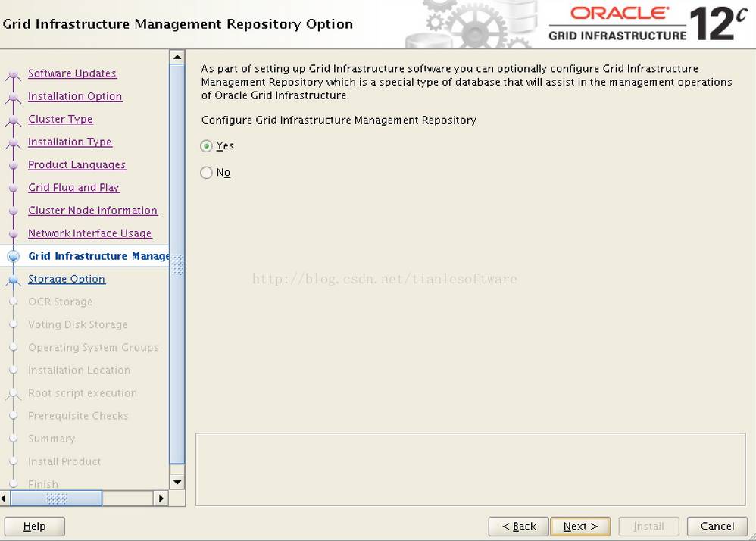Select the No radio button
756x541 pixels.
click(206, 173)
